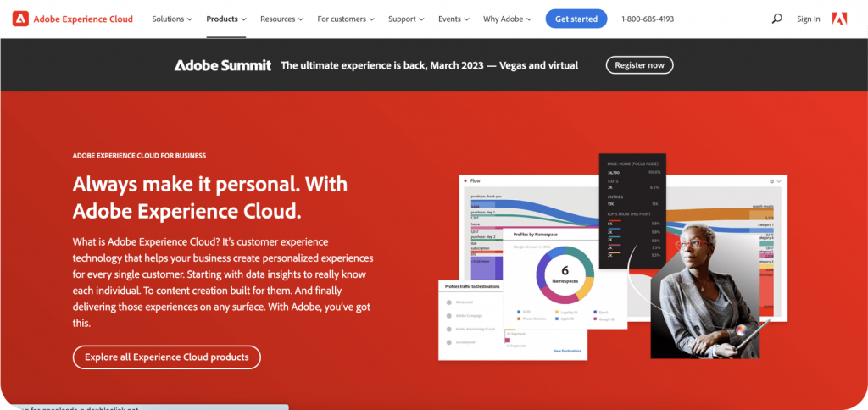Open the For customers dropdown
This screenshot has width=868, height=410.
click(x=346, y=19)
